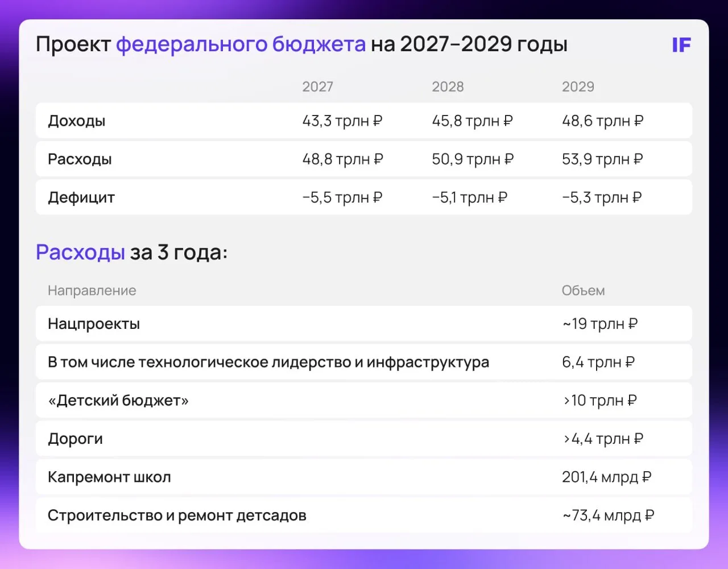
Task: Select the 6,4 трлн ₽ value
Action: coord(598,362)
